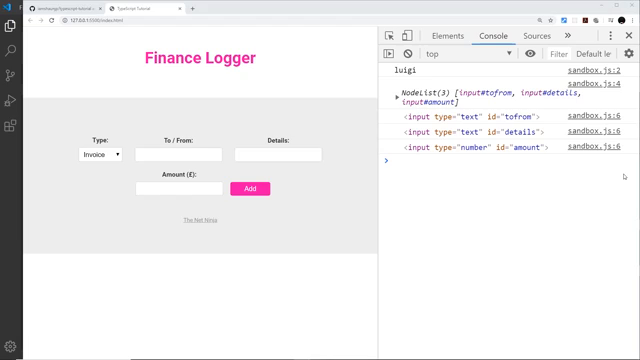Clear the console with the ban icon
Viewport: 640px width, 360px height.
pyautogui.click(x=408, y=54)
